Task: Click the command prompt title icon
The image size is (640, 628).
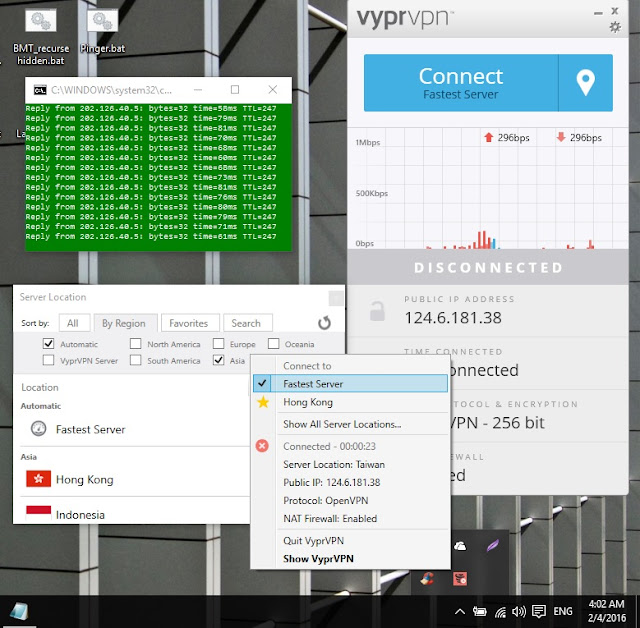Action: (40, 90)
